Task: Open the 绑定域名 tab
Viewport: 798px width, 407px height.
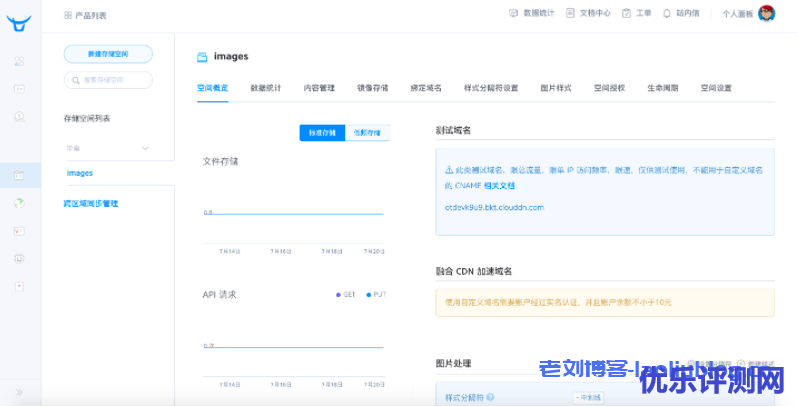Action: tap(425, 88)
